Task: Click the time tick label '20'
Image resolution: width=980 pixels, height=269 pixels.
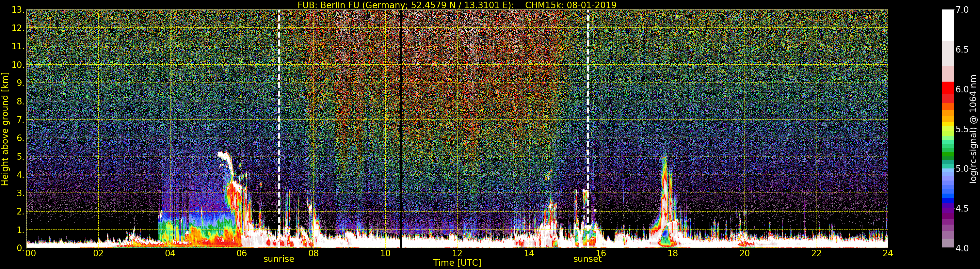Action: click(745, 253)
